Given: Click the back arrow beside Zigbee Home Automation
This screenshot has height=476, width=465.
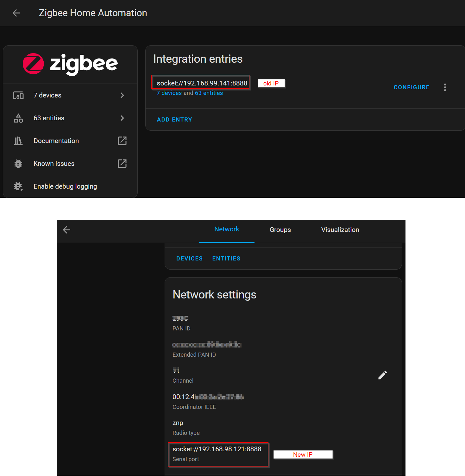Looking at the screenshot, I should (16, 13).
